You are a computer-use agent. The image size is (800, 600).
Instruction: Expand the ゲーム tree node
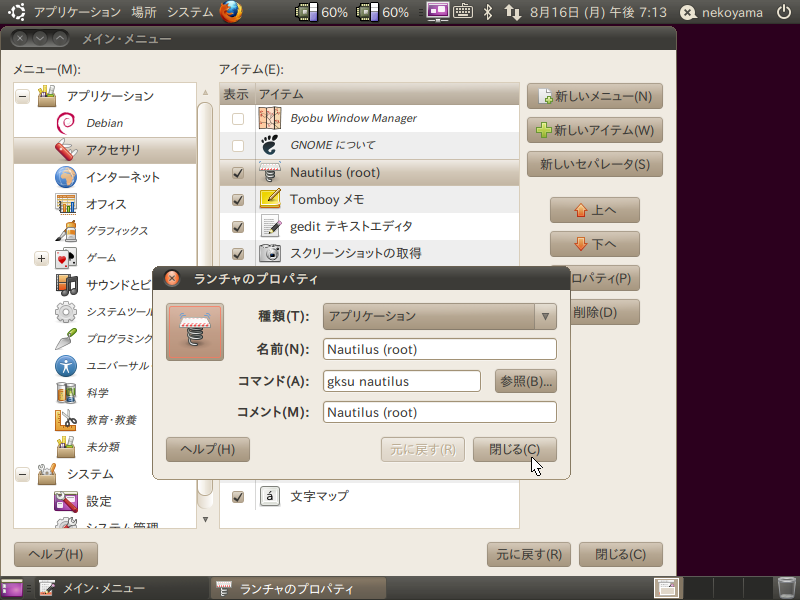tap(41, 258)
